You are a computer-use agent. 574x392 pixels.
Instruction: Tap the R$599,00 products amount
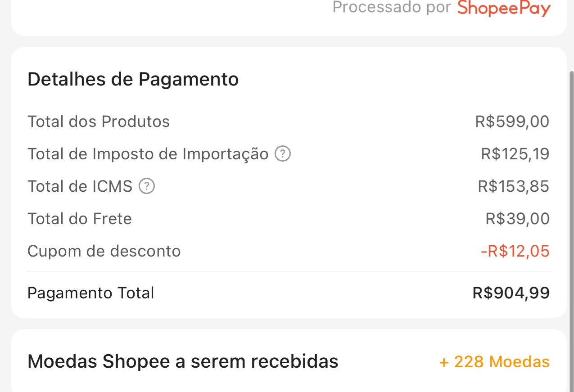512,122
